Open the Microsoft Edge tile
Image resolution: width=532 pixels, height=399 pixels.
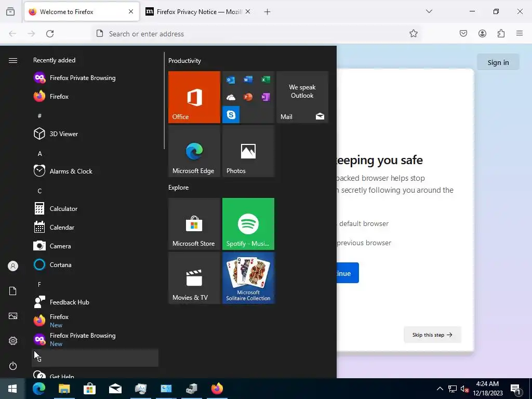point(194,151)
